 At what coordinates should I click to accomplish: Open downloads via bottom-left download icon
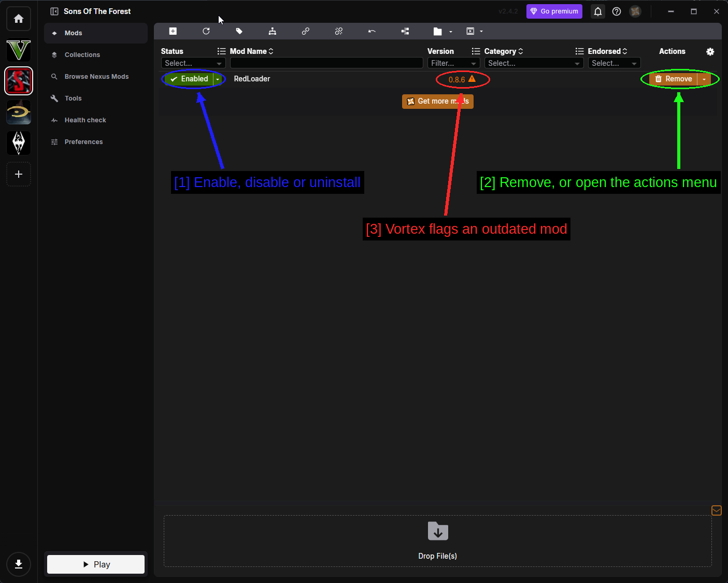click(x=19, y=564)
